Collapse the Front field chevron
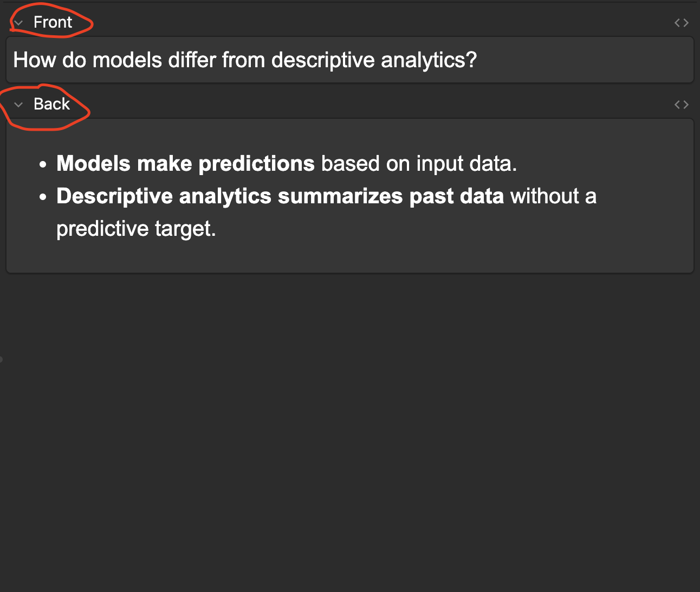700x592 pixels. (x=18, y=23)
